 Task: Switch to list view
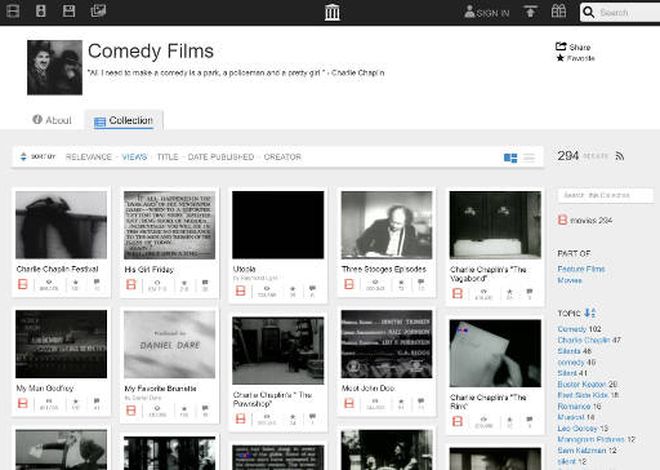[x=529, y=158]
